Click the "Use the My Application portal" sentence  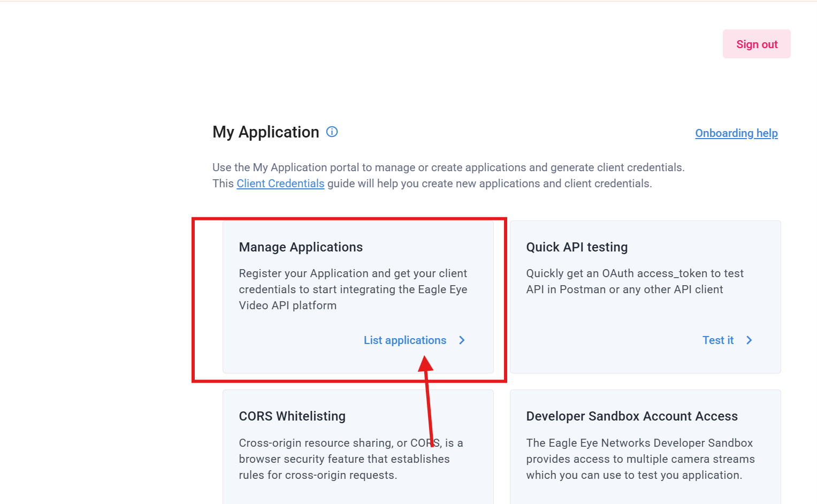[448, 167]
